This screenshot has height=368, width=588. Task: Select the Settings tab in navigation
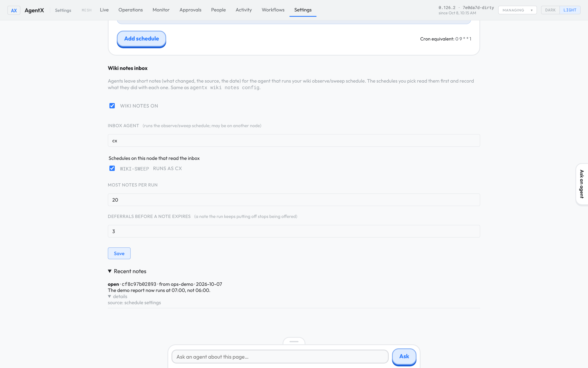(x=303, y=10)
